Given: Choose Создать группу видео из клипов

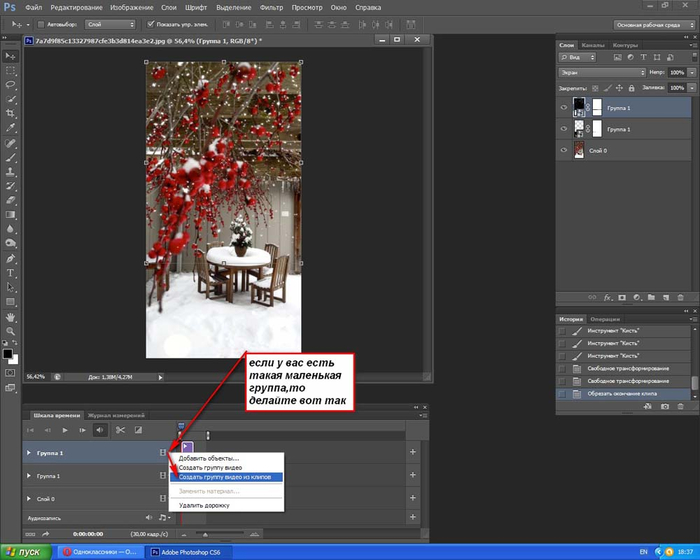Looking at the screenshot, I should [x=226, y=477].
